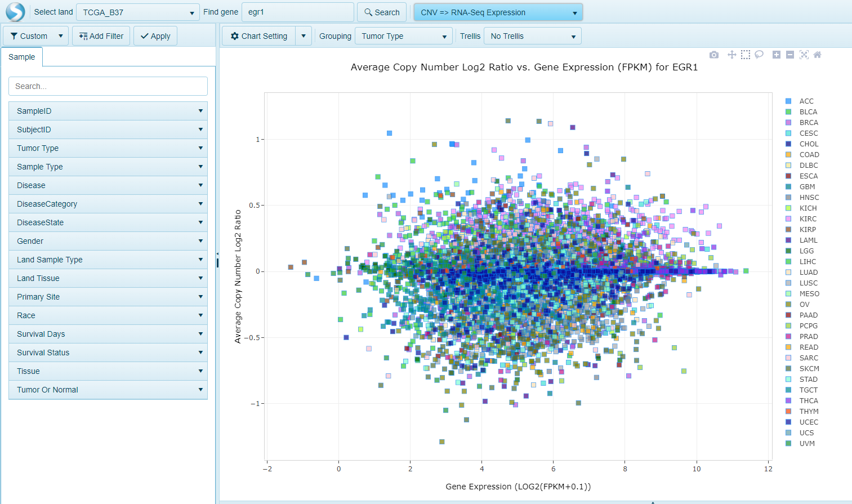The height and width of the screenshot is (504, 852).
Task: Open the Select land dropdown
Action: pyautogui.click(x=138, y=11)
